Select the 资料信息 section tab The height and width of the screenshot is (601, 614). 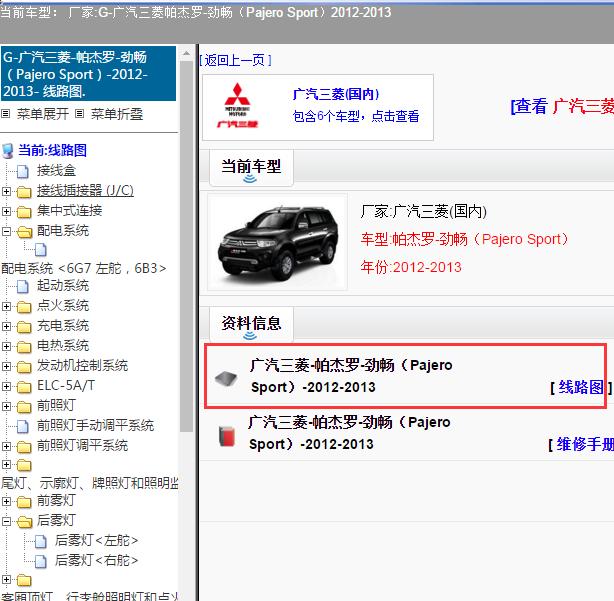click(251, 324)
